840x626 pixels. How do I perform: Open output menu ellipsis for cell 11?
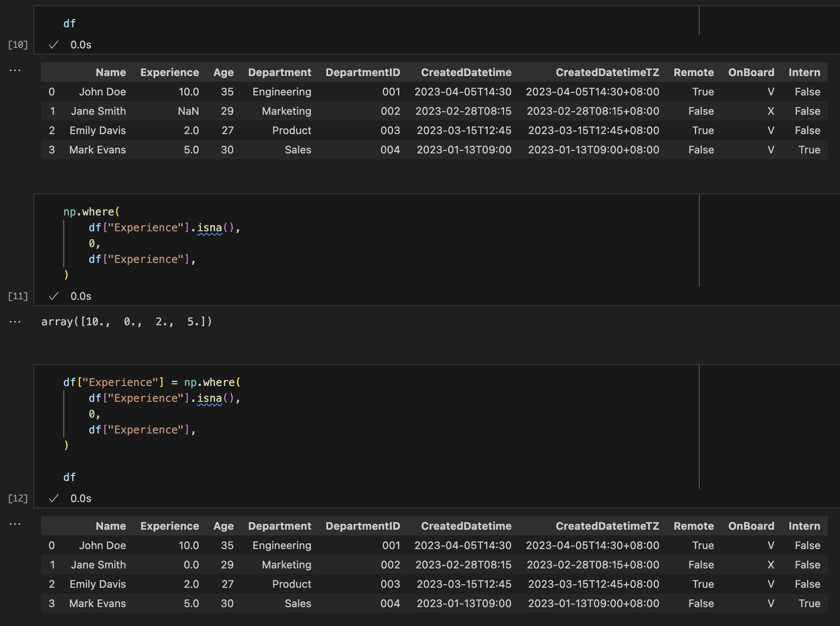[15, 322]
